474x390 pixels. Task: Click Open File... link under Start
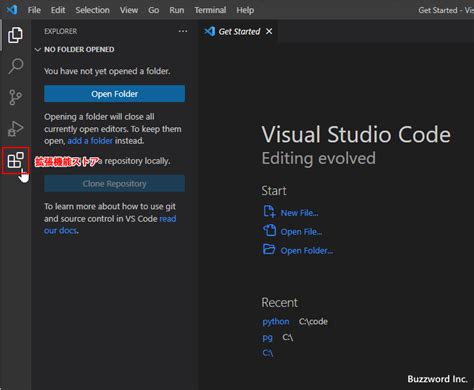point(301,231)
